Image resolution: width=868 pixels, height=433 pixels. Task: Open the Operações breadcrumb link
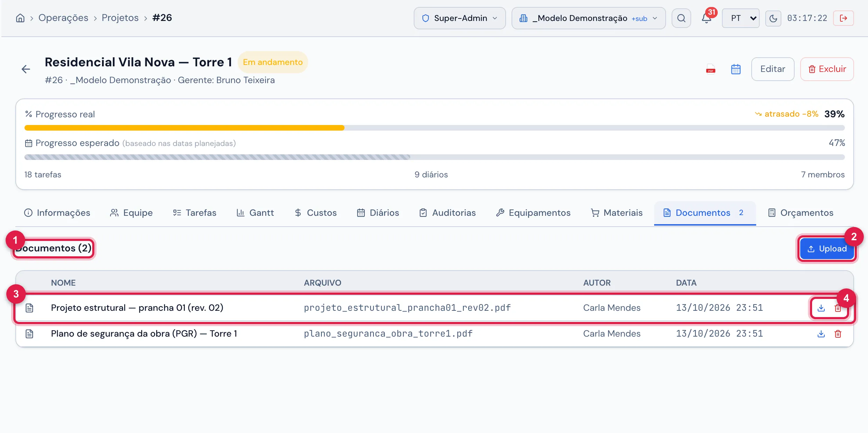(63, 18)
